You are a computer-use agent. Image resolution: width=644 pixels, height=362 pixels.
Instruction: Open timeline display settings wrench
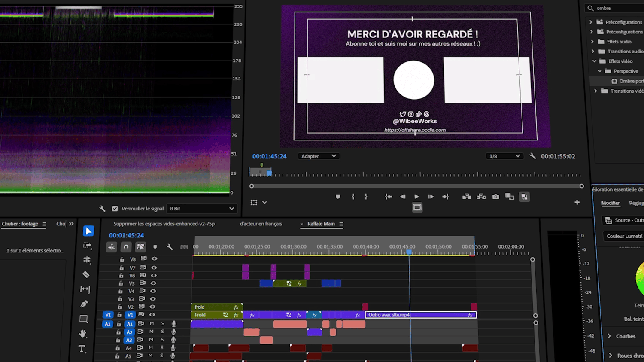point(170,247)
